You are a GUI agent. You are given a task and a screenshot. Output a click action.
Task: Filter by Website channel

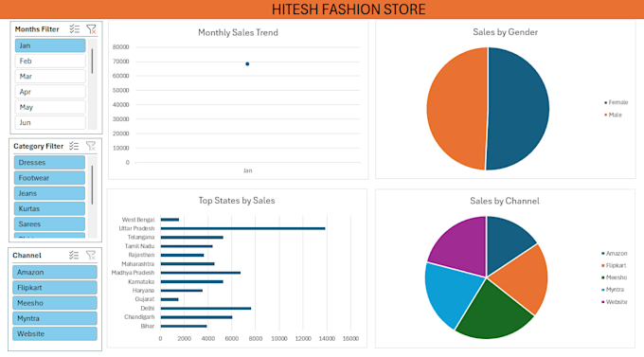[x=55, y=333]
